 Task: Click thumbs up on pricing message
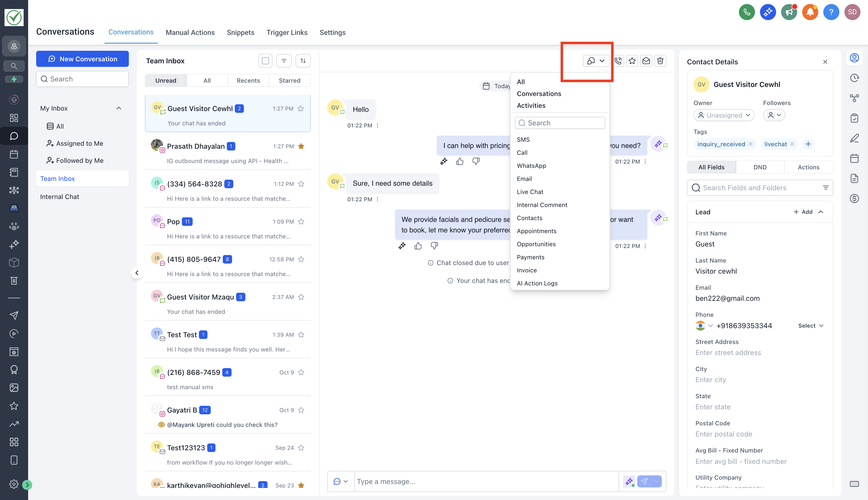point(460,161)
